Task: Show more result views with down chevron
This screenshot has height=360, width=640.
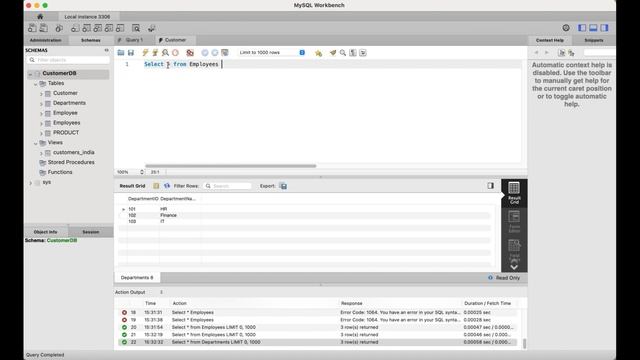Action: (x=514, y=267)
